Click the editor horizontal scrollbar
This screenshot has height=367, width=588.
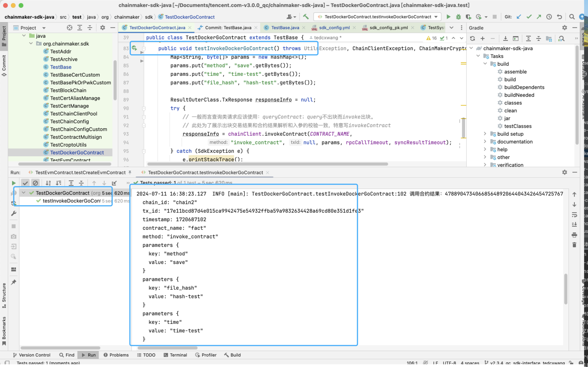[267, 164]
